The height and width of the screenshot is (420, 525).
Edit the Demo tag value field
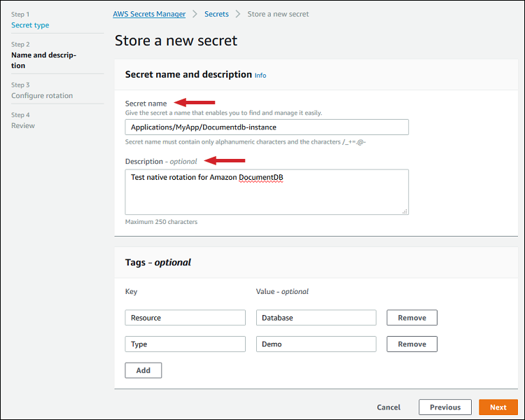(316, 344)
